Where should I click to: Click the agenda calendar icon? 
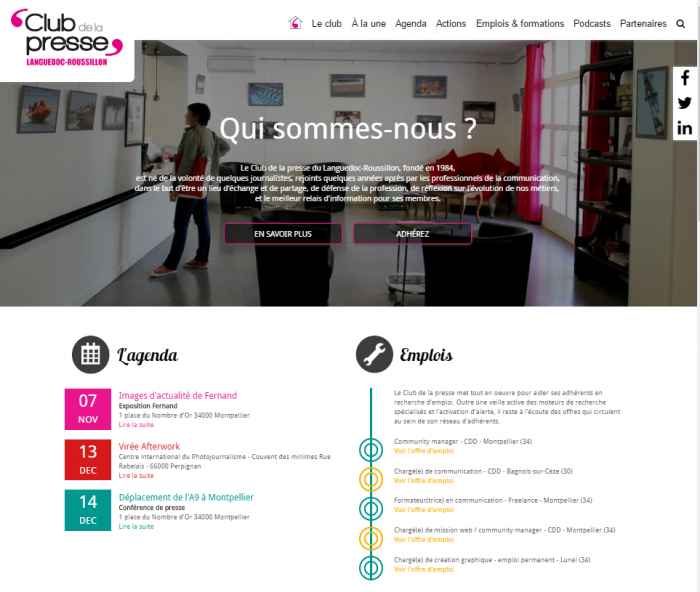click(x=91, y=354)
